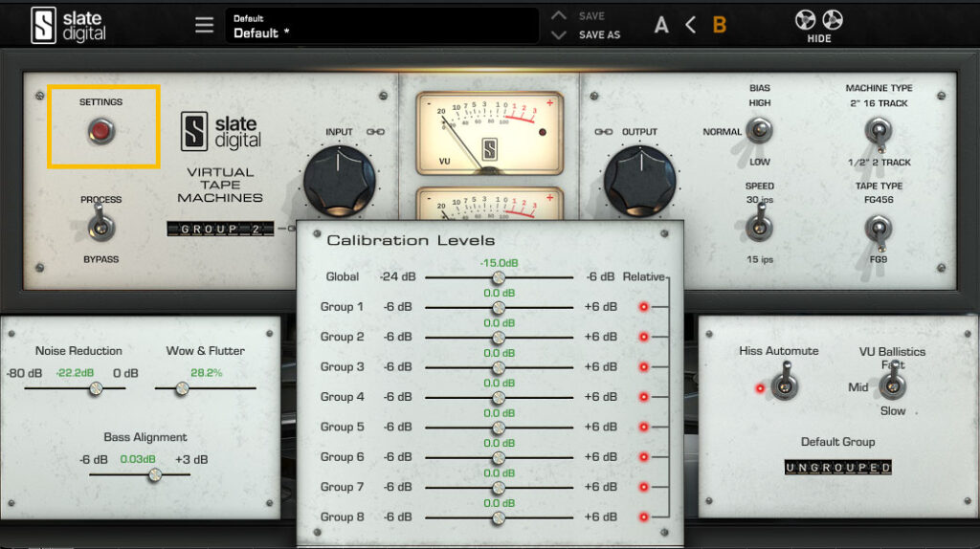Toggle Group 6 Relative red LED
This screenshot has width=980, height=549.
(x=643, y=456)
